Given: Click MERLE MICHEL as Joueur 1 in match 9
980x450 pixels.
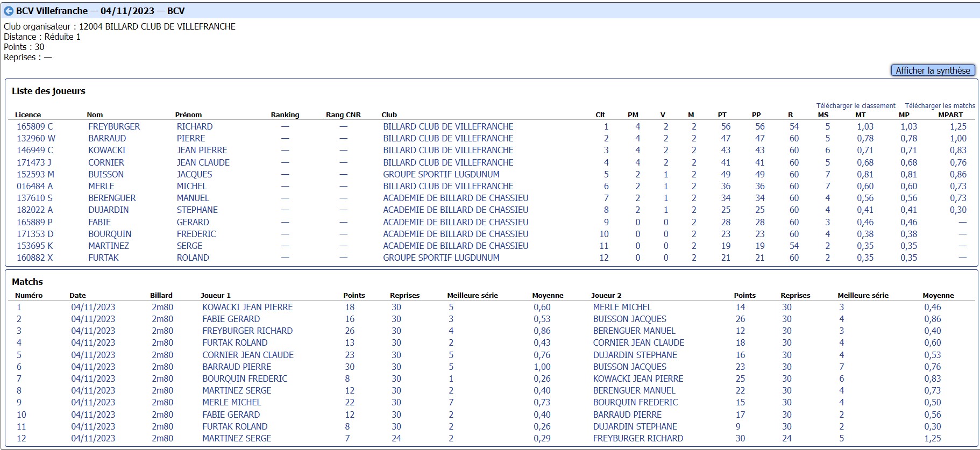Looking at the screenshot, I should [231, 402].
